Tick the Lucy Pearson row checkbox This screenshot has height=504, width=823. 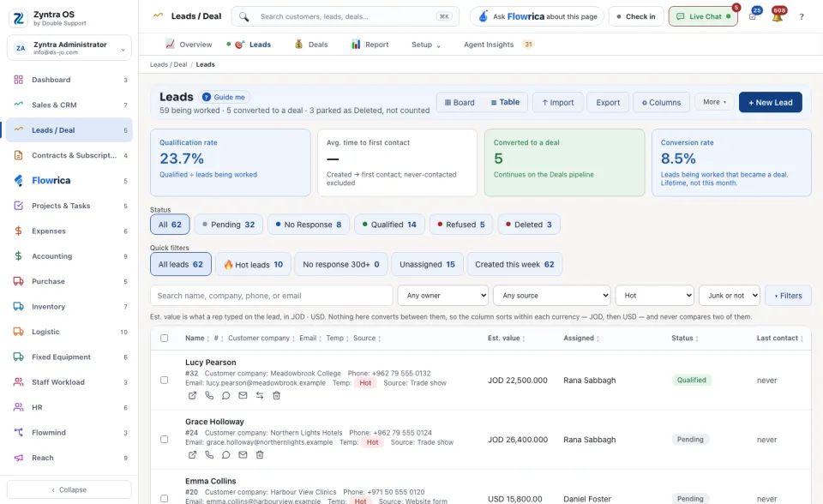pyautogui.click(x=165, y=380)
